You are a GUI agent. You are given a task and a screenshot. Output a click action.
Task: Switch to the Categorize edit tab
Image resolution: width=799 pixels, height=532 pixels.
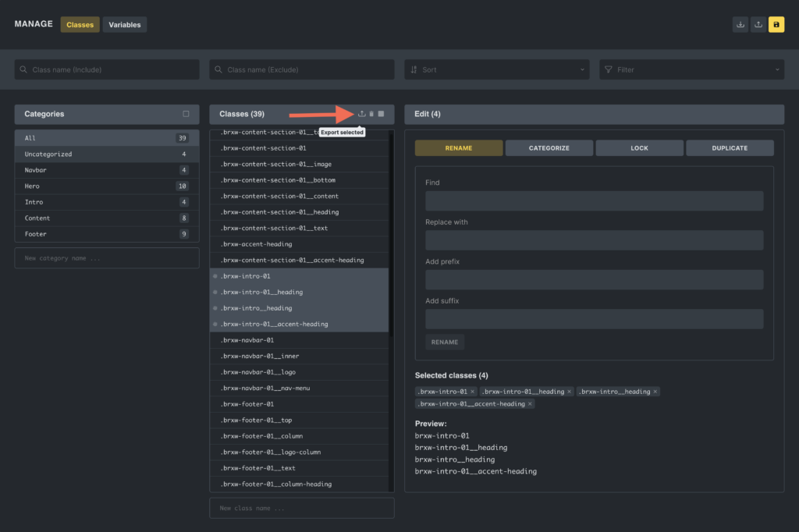coord(549,148)
